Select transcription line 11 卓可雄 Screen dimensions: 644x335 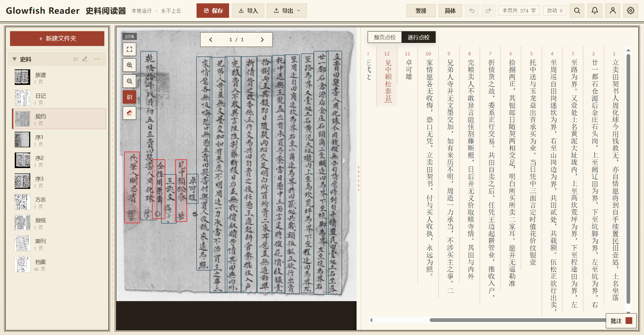[x=408, y=65]
